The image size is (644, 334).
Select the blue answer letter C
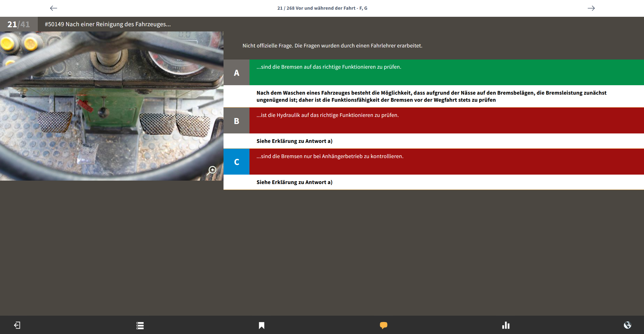pos(236,162)
